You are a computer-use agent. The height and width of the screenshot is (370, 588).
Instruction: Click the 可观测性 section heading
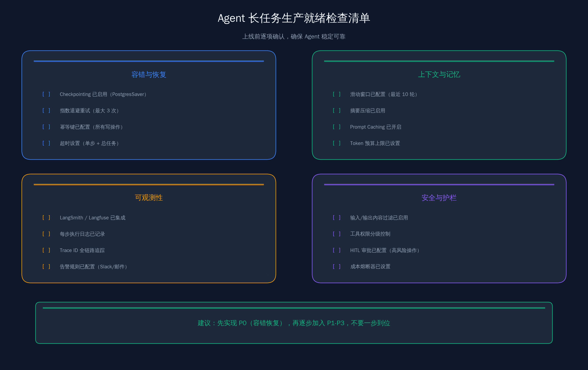point(149,198)
